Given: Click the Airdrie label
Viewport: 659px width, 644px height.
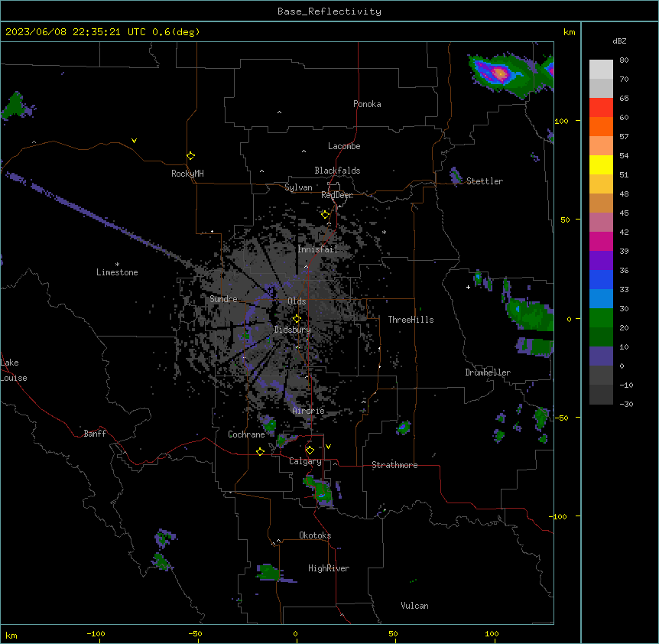Looking at the screenshot, I should coord(309,411).
